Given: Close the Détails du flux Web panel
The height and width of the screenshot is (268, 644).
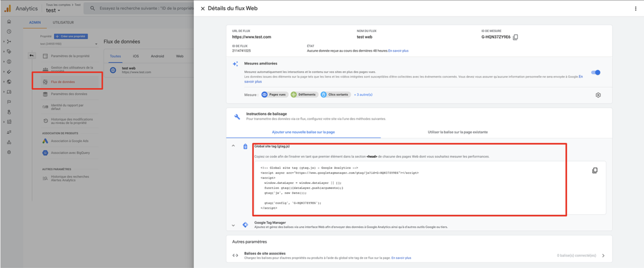Looking at the screenshot, I should pyautogui.click(x=203, y=9).
